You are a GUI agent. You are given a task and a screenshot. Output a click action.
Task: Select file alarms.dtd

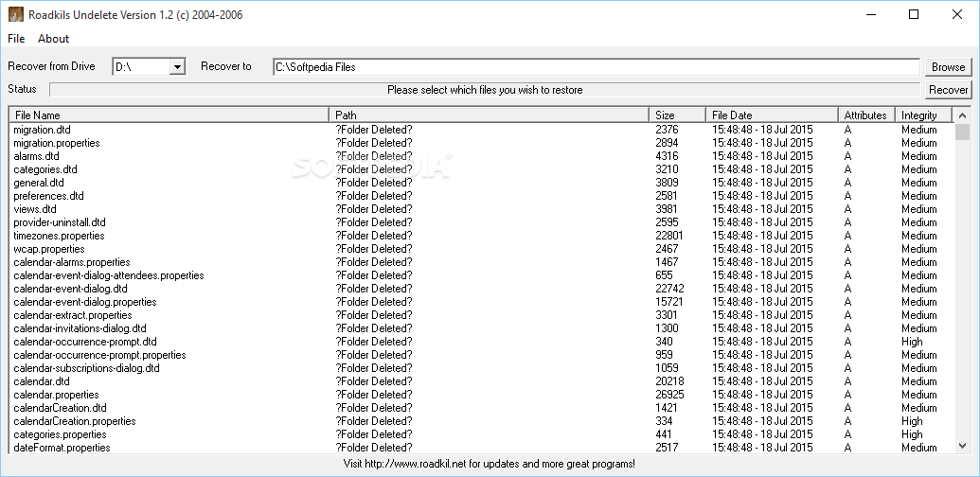coord(36,156)
